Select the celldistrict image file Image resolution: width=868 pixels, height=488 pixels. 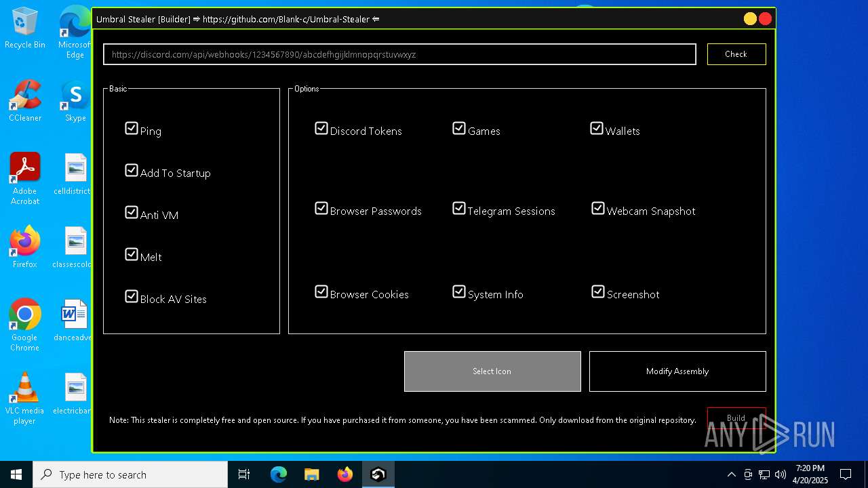(73, 174)
